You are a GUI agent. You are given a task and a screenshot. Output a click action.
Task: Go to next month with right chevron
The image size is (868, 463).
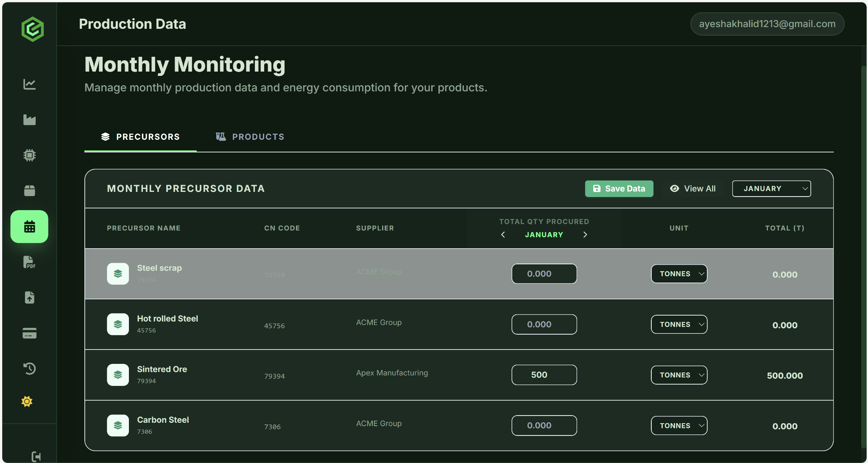(585, 235)
